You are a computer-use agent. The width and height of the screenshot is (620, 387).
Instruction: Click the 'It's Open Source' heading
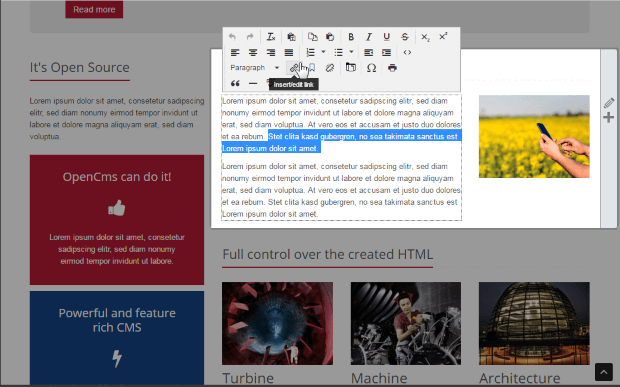[x=79, y=68]
